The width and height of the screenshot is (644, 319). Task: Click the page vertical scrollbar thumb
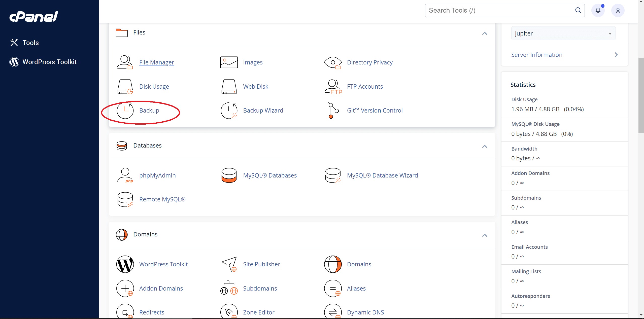coord(641,95)
